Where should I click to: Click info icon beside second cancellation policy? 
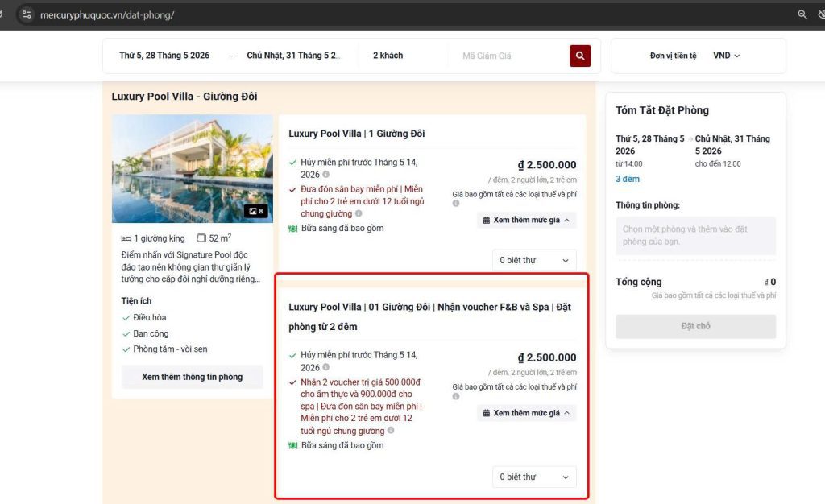point(326,367)
